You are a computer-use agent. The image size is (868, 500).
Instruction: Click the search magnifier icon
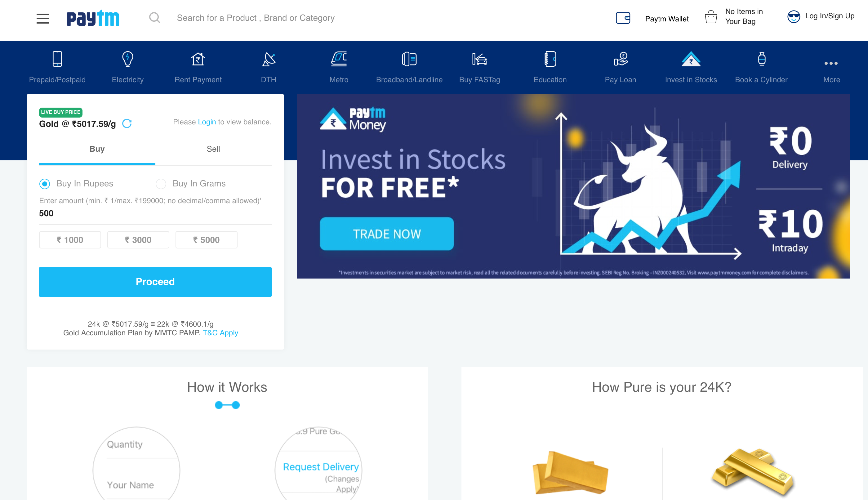(x=155, y=18)
